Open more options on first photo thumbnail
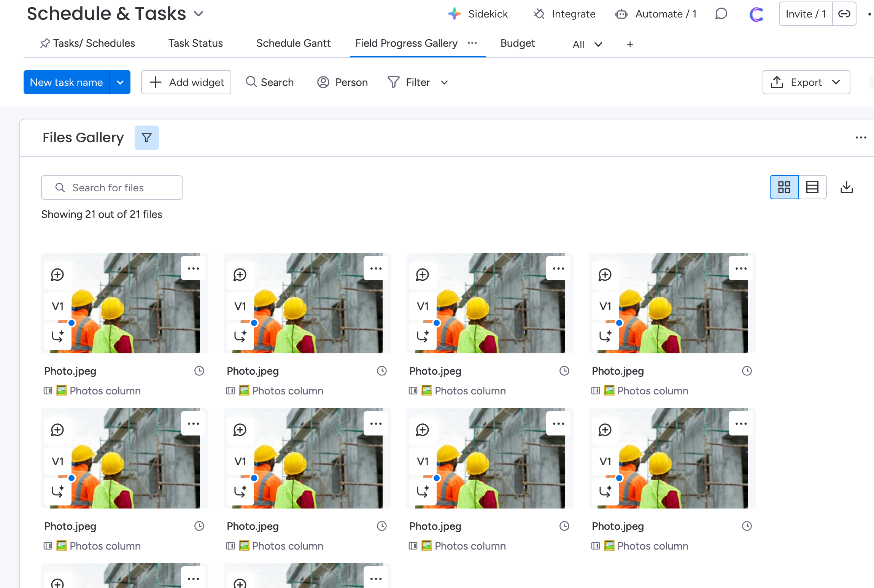Image resolution: width=874 pixels, height=588 pixels. (193, 269)
